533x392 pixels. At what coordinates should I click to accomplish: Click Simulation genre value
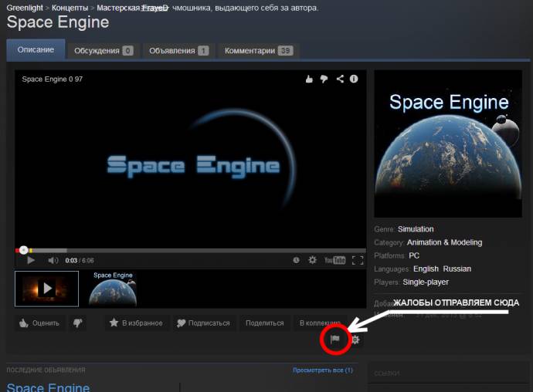(416, 229)
